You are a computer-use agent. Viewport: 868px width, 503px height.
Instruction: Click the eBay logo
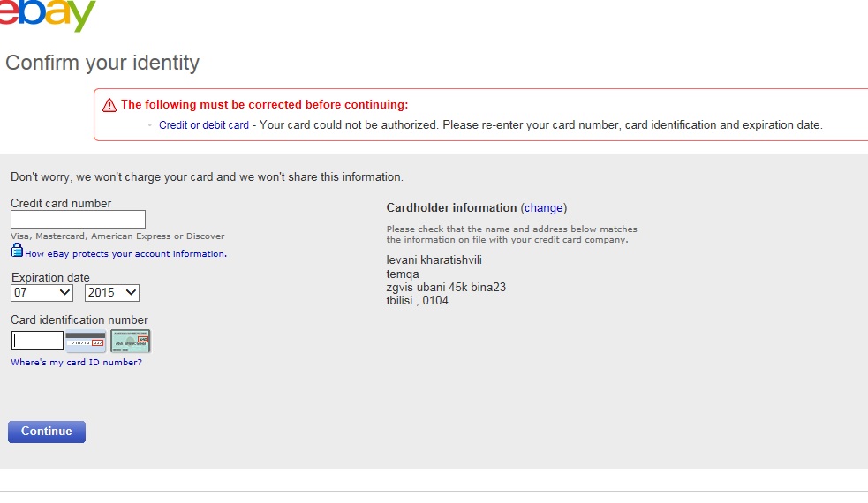click(49, 14)
